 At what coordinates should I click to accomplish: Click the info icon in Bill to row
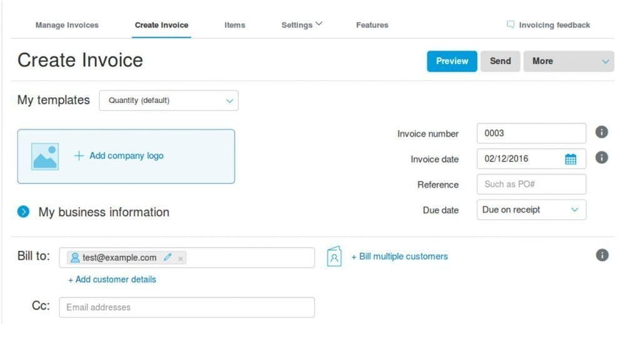[x=601, y=255]
